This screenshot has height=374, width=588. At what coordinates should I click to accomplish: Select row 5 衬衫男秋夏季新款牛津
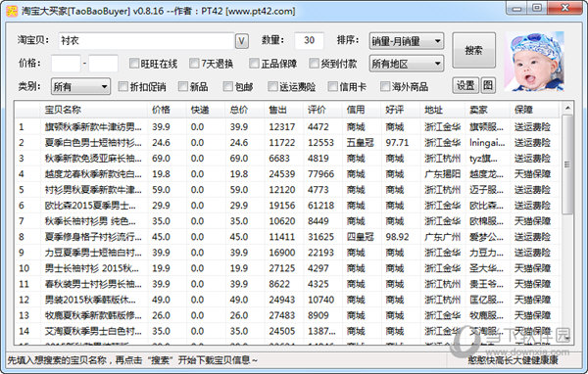pos(288,190)
